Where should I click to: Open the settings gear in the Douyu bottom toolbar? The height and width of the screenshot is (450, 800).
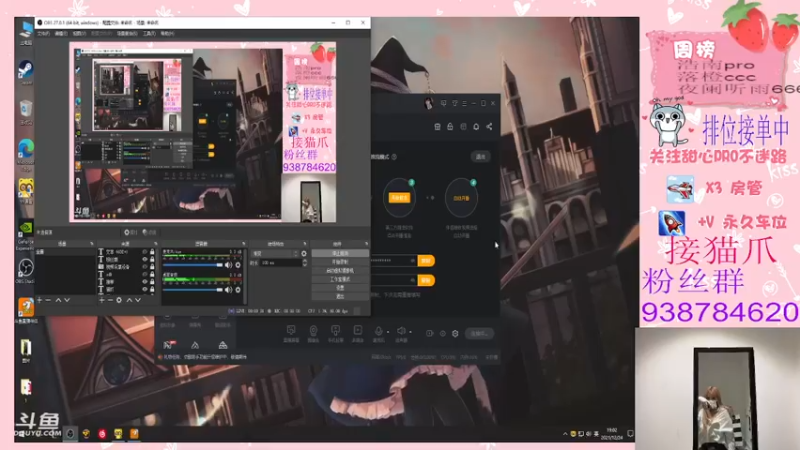(x=455, y=333)
